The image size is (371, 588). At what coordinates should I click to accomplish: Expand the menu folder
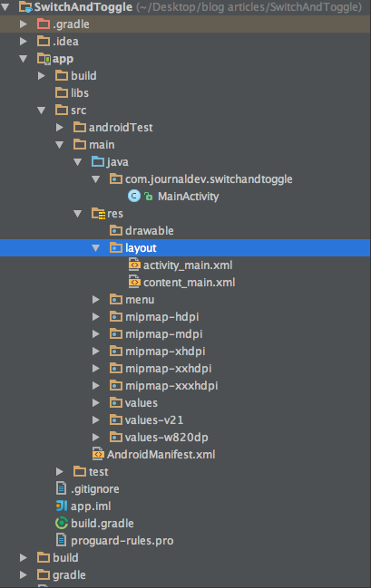(96, 299)
